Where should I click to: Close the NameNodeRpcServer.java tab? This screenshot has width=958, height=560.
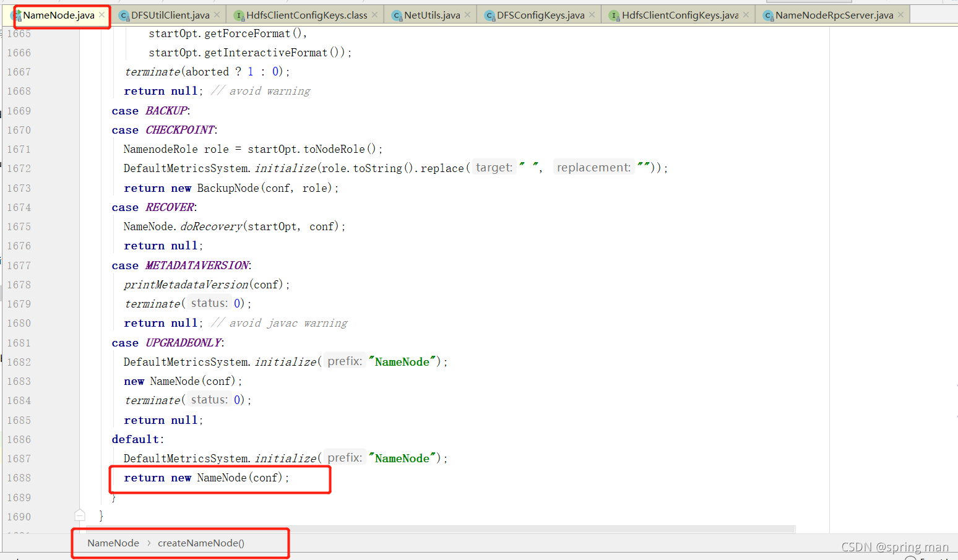(901, 15)
